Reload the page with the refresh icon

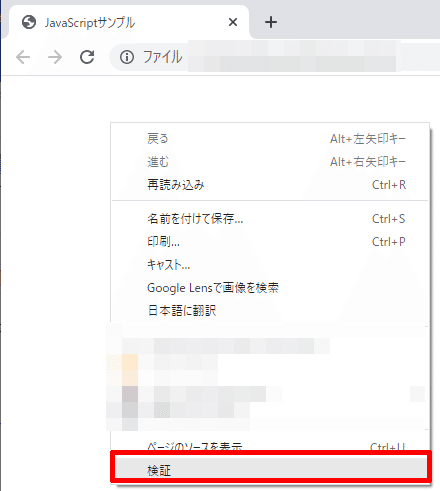[x=87, y=57]
